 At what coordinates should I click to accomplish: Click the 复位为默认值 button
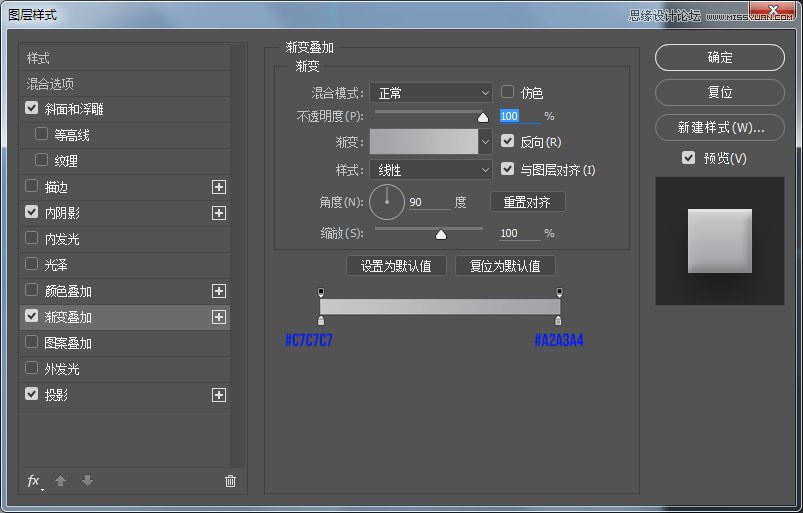point(505,266)
